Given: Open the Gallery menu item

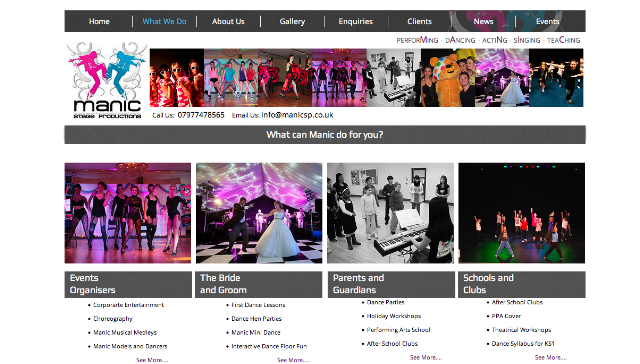Looking at the screenshot, I should click(x=292, y=21).
